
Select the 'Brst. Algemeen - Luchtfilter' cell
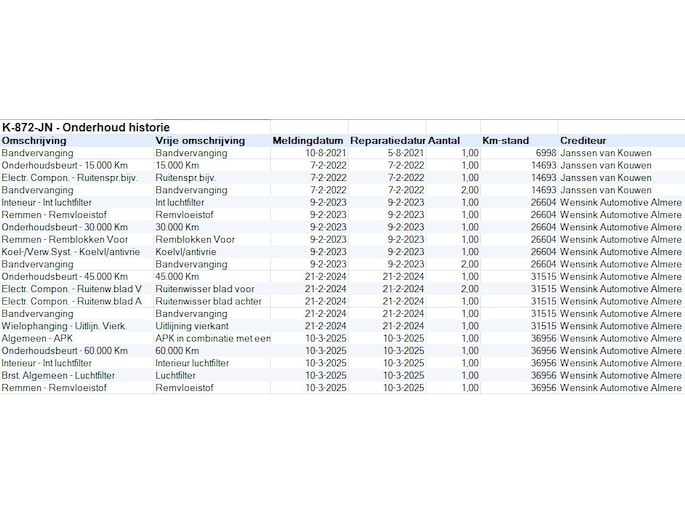(x=58, y=375)
